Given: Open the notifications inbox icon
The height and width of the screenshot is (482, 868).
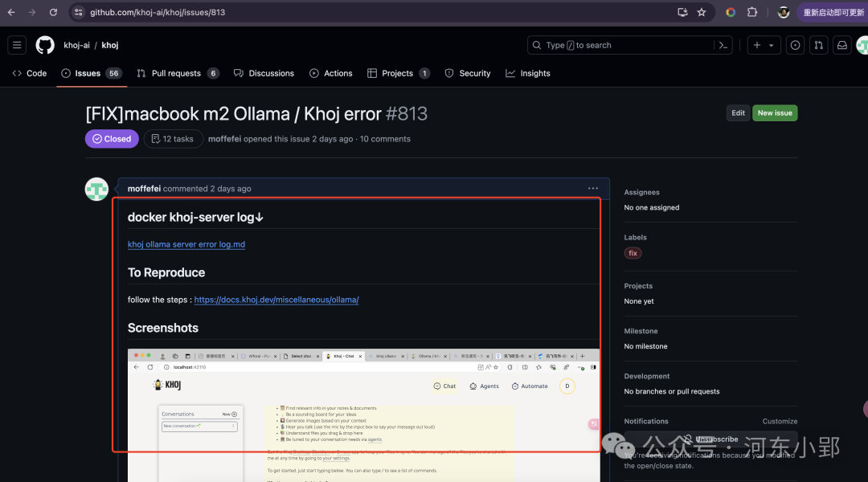Looking at the screenshot, I should click(841, 45).
